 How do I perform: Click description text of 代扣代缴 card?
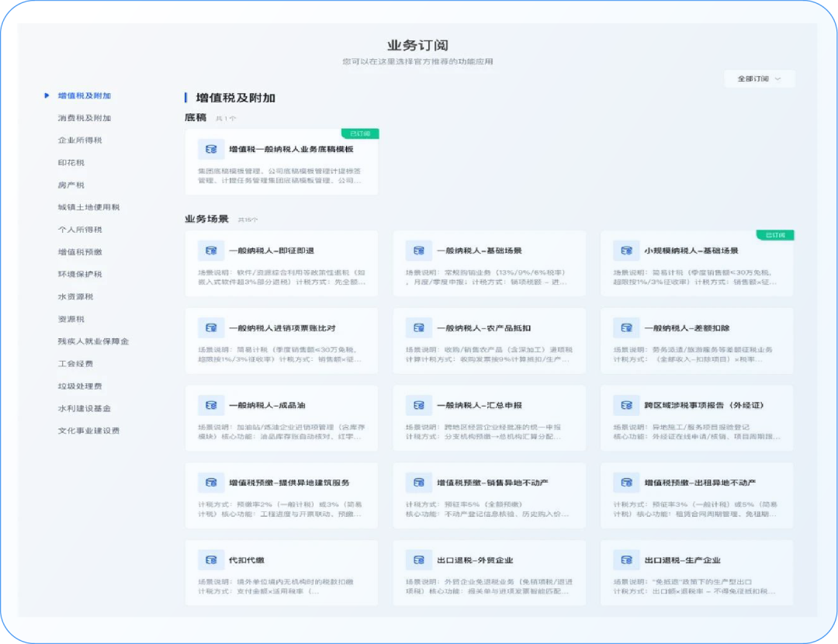click(x=275, y=587)
